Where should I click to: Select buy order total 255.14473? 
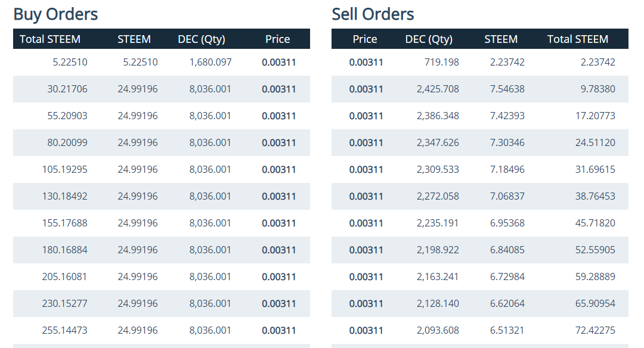(64, 330)
